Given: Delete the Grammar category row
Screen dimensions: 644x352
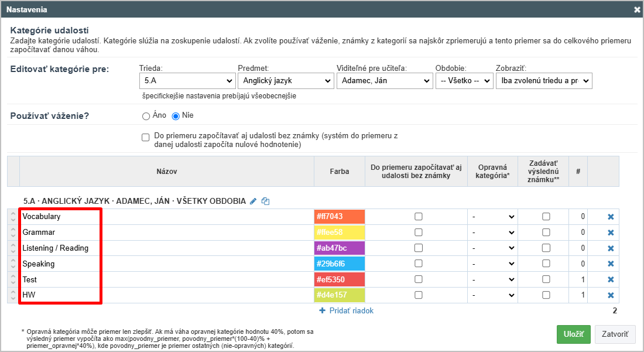Looking at the screenshot, I should click(x=611, y=233).
